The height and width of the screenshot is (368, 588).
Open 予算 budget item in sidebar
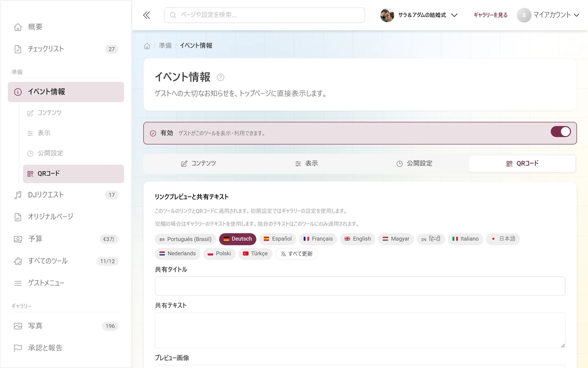click(x=66, y=239)
